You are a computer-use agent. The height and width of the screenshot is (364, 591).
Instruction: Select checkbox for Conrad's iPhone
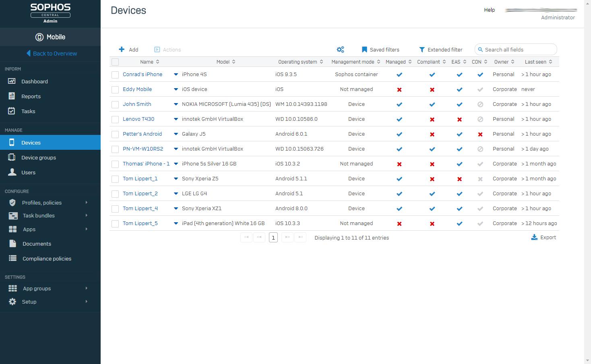pos(115,74)
